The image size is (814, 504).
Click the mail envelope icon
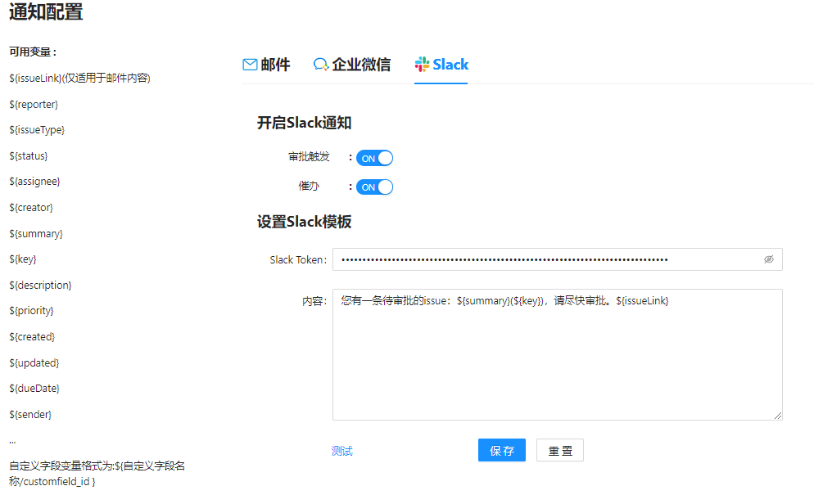(x=250, y=65)
